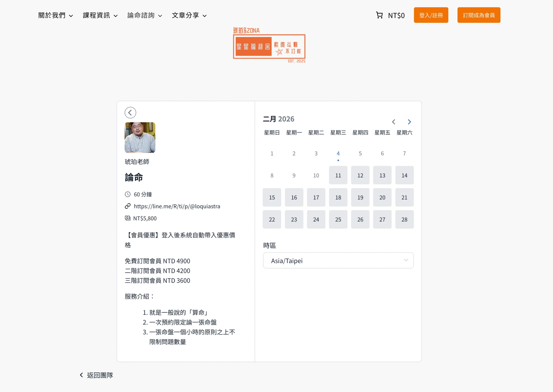Click the shopping cart icon
553x392 pixels.
[379, 15]
